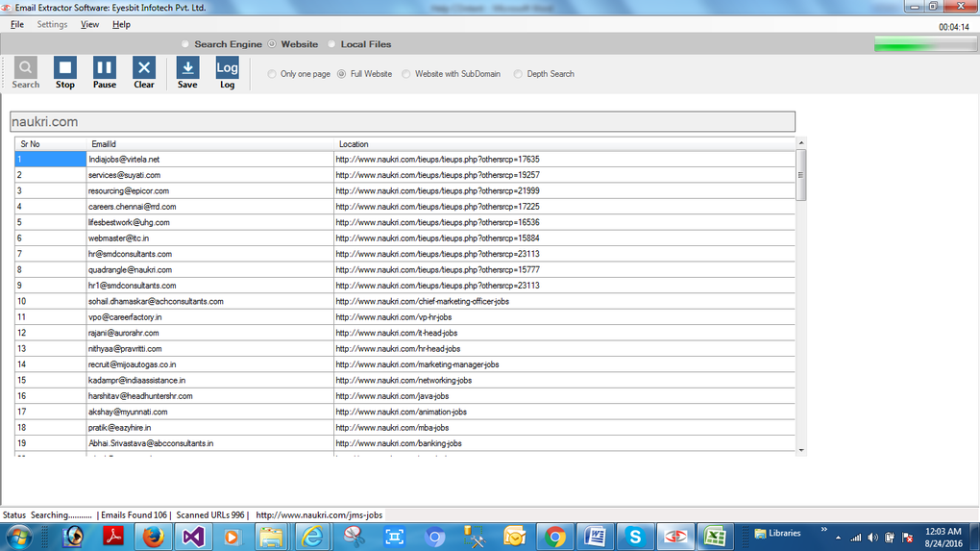This screenshot has width=980, height=551.
Task: Click the Search toolbar icon
Action: [26, 73]
